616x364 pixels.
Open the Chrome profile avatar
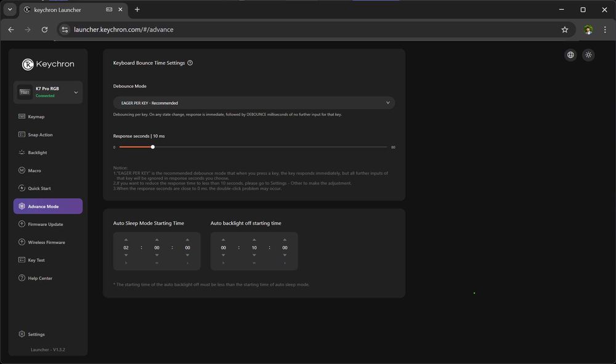588,30
